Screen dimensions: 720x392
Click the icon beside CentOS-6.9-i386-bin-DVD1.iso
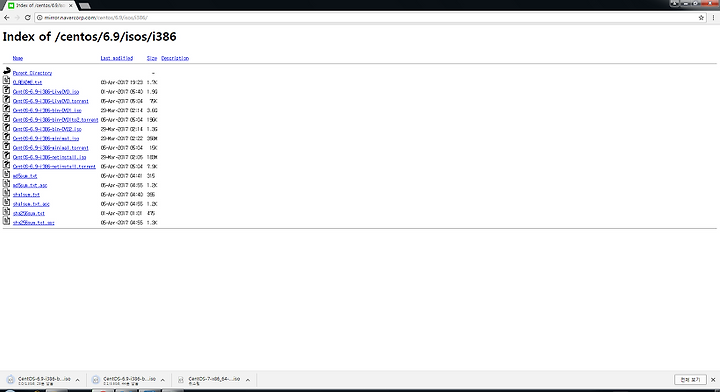click(6, 109)
